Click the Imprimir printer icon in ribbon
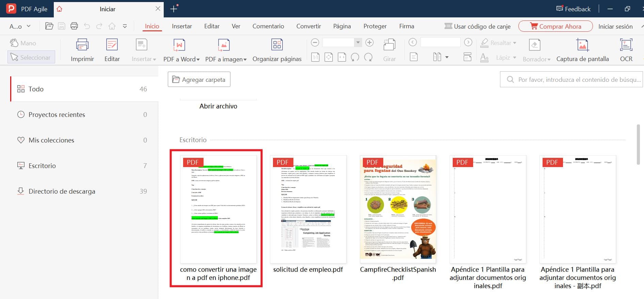This screenshot has height=299, width=644. pos(82,45)
